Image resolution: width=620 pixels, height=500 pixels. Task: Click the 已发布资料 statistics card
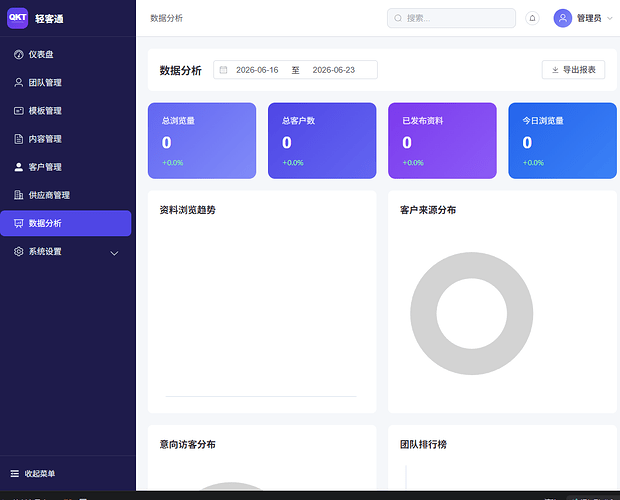pyautogui.click(x=442, y=141)
